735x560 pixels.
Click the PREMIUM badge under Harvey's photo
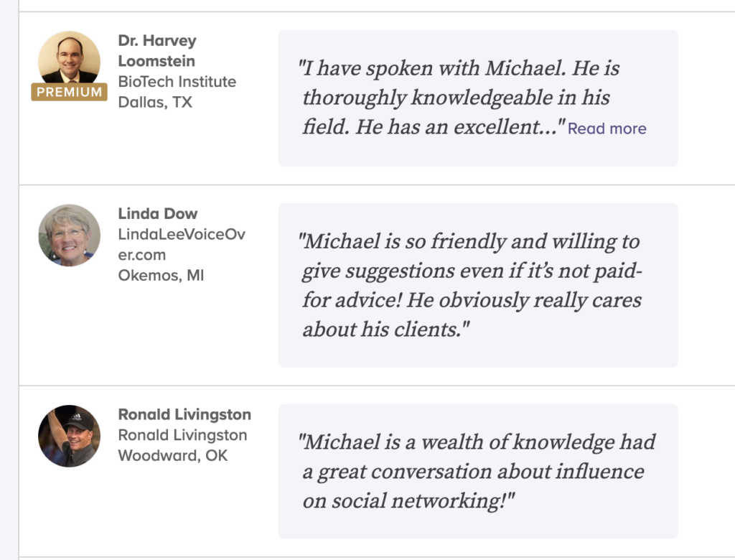69,92
